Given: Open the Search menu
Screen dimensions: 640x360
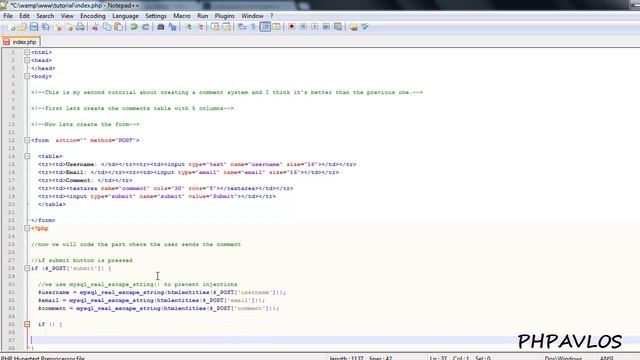Looking at the screenshot, I should 45,16.
